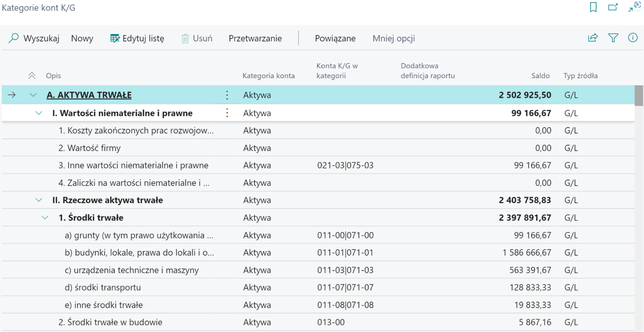Collapse II. Rzeczowe aktywa trwałe section

tap(39, 200)
